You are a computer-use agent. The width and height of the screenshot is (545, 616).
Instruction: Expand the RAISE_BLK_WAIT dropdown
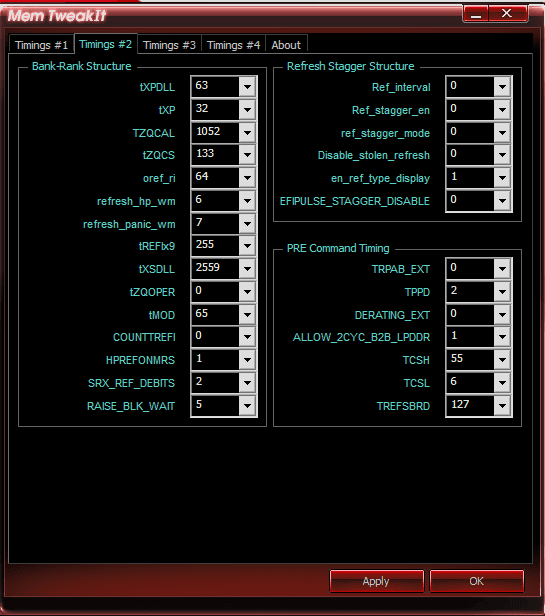click(x=247, y=405)
